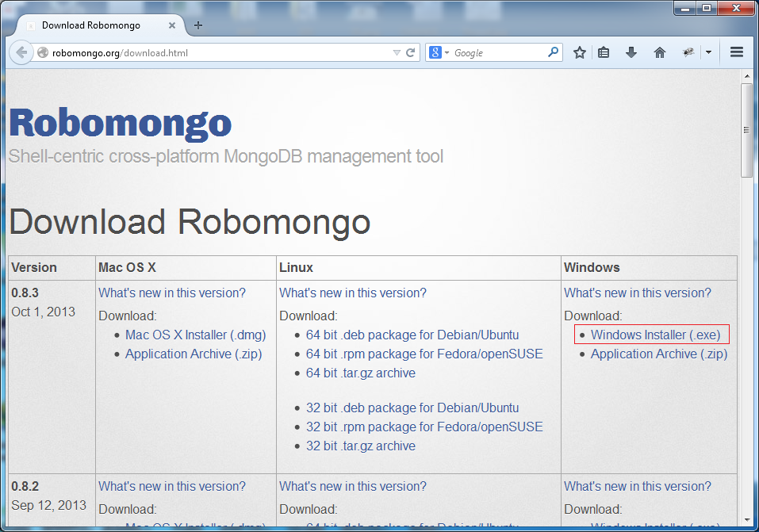Screen dimensions: 759x532
Task: Click the version 0.8.2 cell text
Action: (25, 487)
